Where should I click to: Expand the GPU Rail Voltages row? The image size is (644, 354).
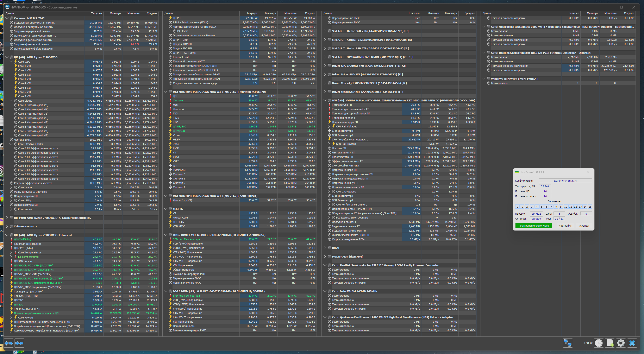tap(329, 126)
